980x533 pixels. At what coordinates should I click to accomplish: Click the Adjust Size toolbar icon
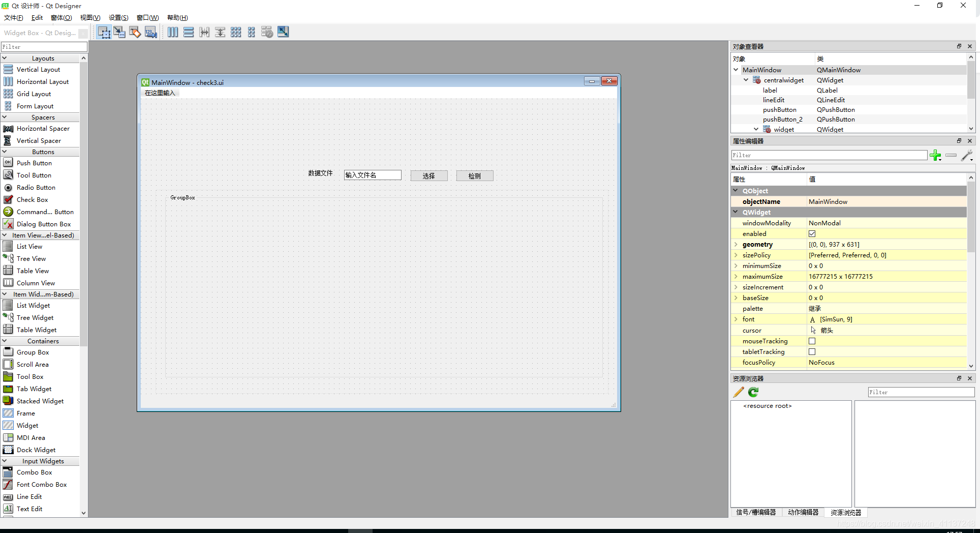tap(283, 32)
